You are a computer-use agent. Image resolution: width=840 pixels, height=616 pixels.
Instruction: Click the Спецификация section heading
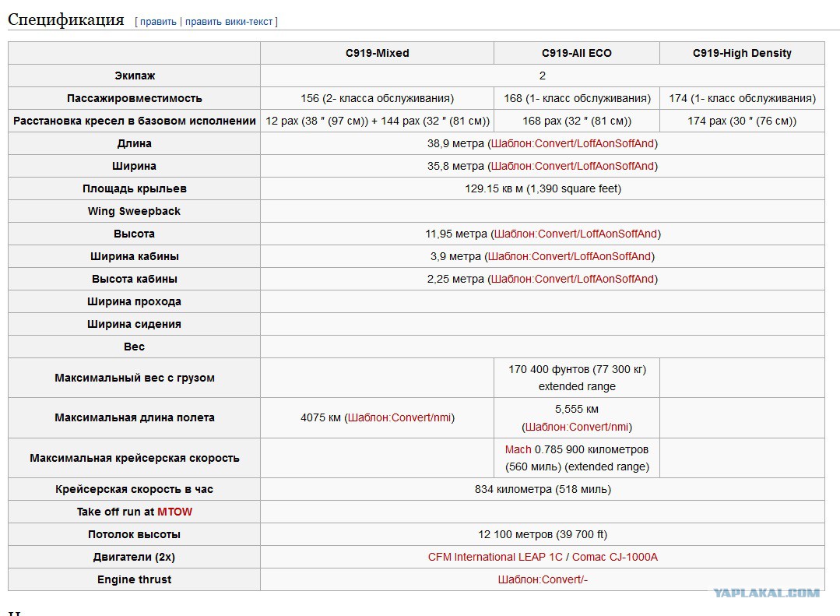[66, 19]
